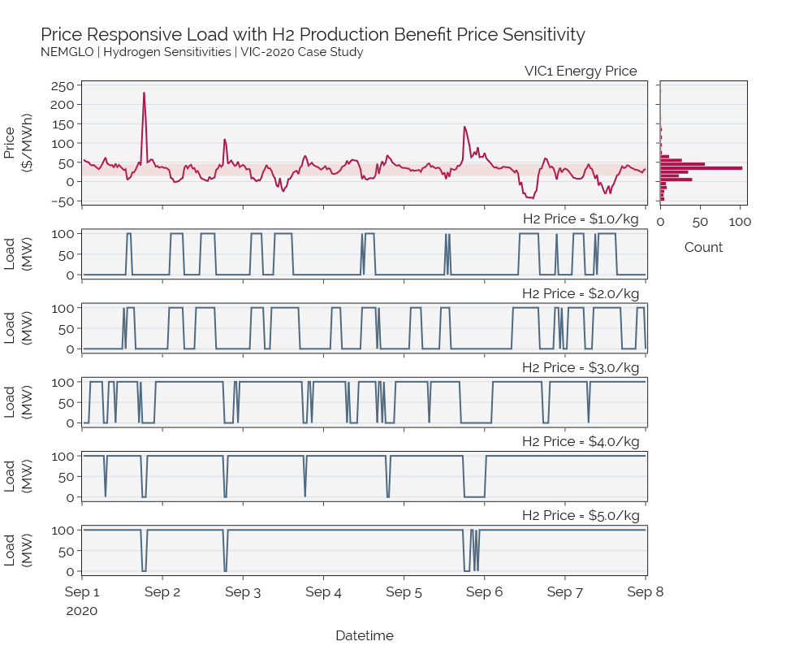Viewport: 812px width, 650px height.
Task: Click the 'H2 Price = $1.0/kg' label
Action: 581,219
